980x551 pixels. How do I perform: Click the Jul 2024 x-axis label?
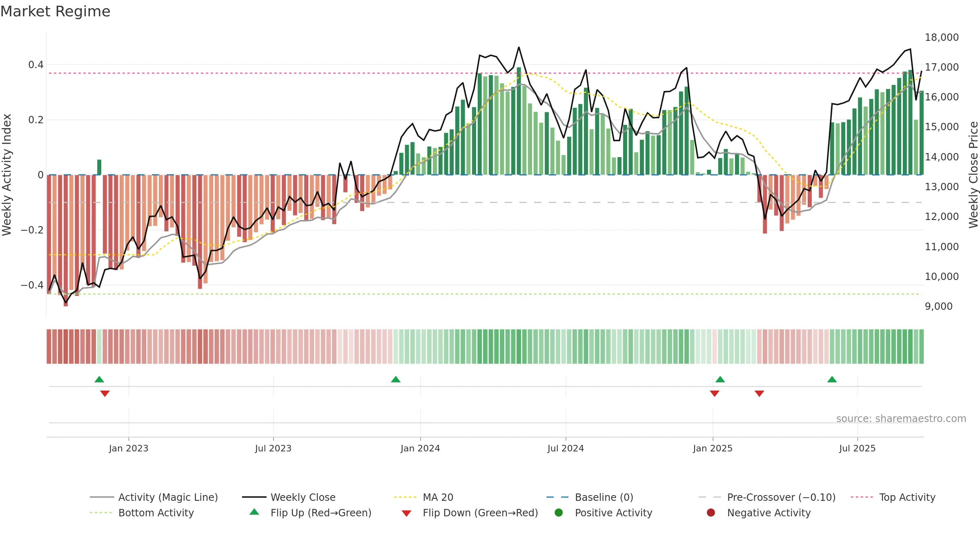point(566,449)
